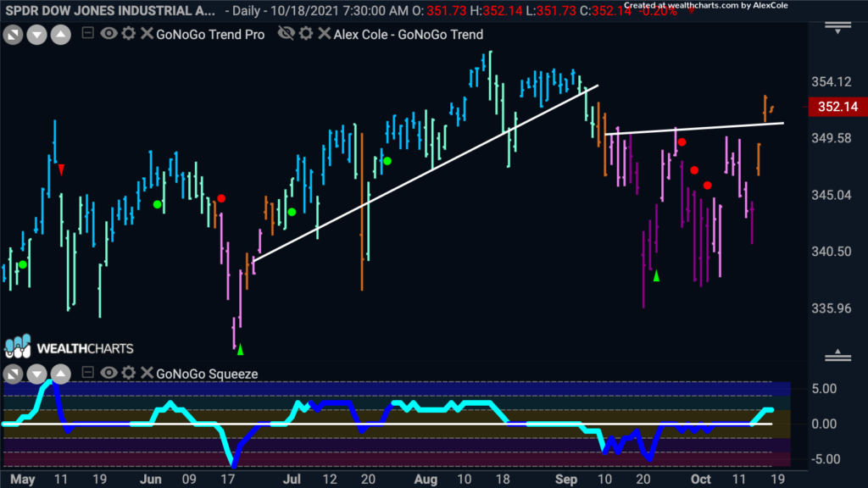Screen dimensions: 868x488
Task: Click the 354.12 price axis label
Action: pyautogui.click(x=832, y=82)
